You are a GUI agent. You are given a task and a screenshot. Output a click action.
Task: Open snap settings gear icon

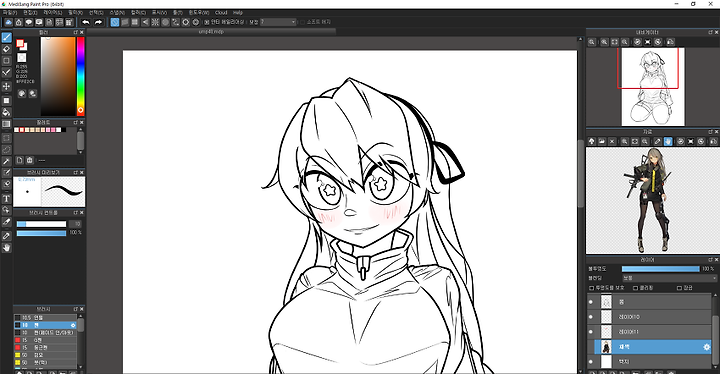[x=196, y=22]
